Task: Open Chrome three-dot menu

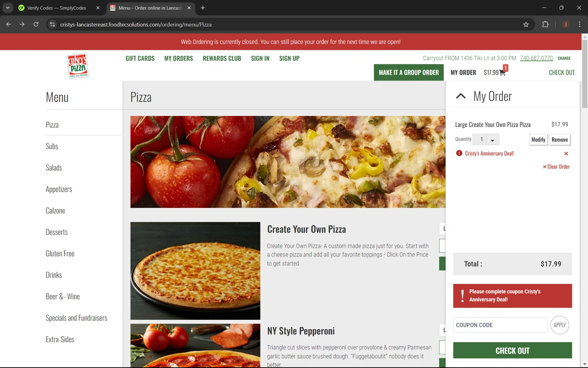Action: (579, 24)
